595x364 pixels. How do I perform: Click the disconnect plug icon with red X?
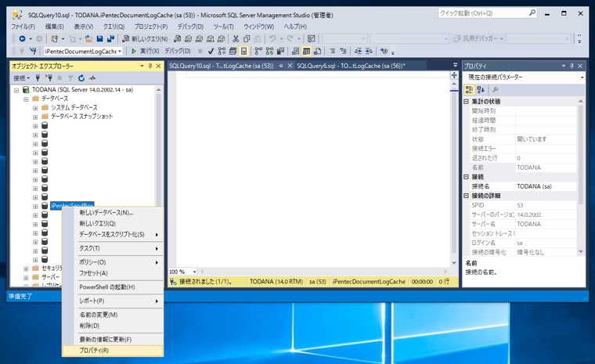coord(49,78)
